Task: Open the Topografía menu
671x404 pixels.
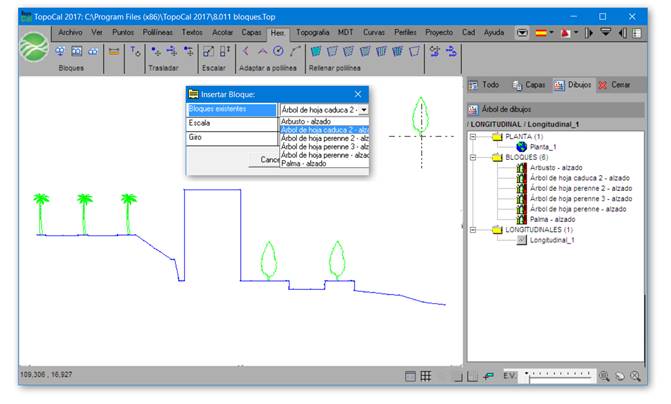Action: pyautogui.click(x=312, y=33)
